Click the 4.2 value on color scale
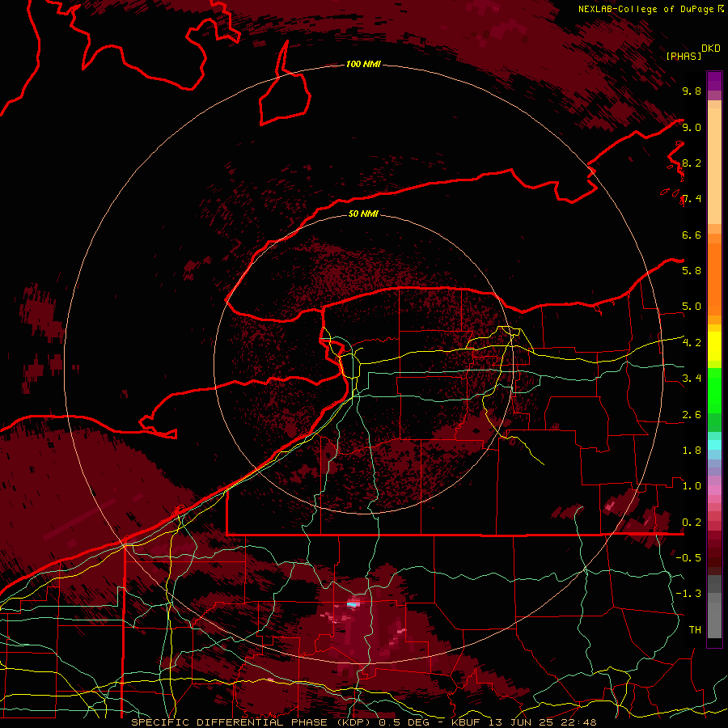The width and height of the screenshot is (728, 728). (x=691, y=343)
